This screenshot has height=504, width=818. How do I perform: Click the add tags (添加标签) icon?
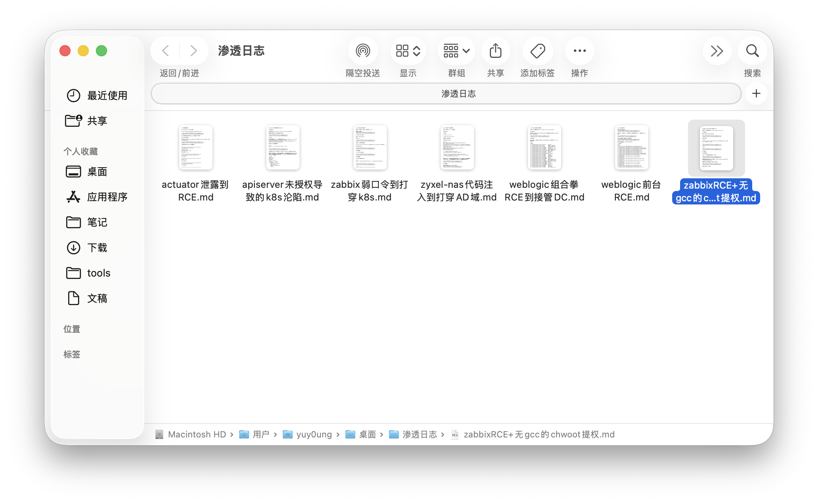tap(537, 51)
